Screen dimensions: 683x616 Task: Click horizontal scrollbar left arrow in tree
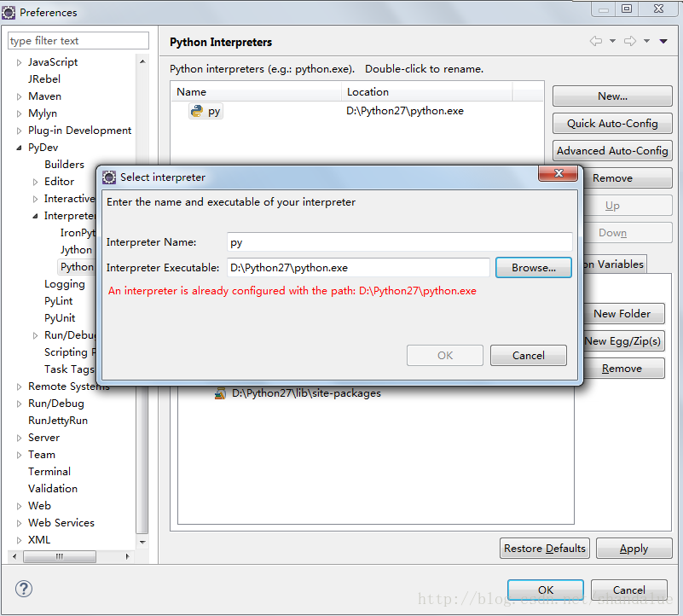point(14,556)
